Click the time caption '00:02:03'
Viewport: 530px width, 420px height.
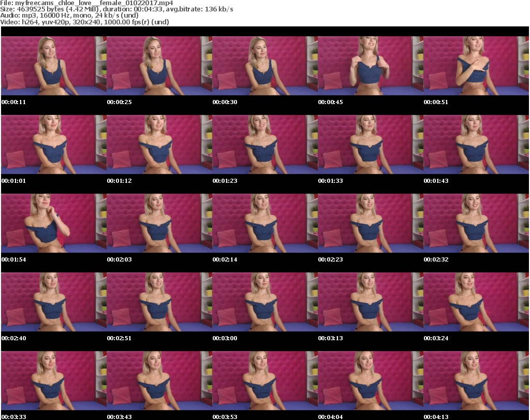[x=120, y=259]
